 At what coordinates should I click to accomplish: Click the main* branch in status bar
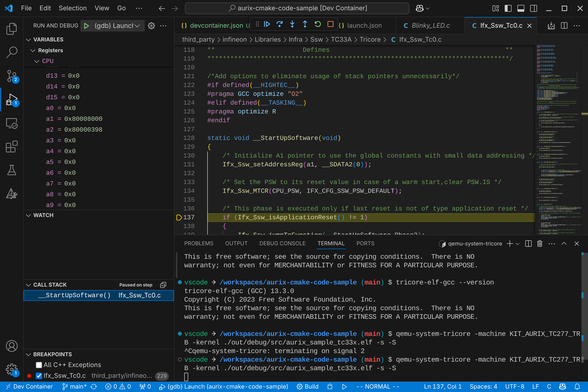(74, 387)
